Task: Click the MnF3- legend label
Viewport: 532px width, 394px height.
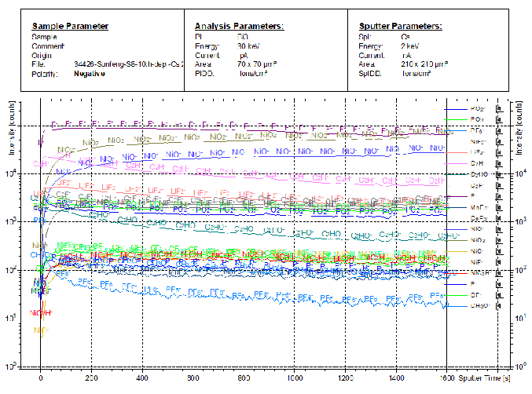Action: [x=479, y=206]
